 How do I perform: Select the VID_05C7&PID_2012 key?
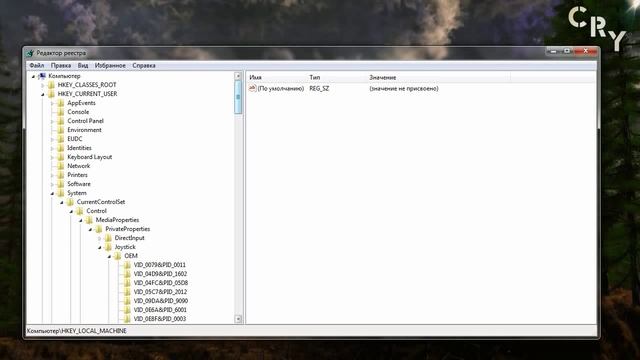(160, 292)
